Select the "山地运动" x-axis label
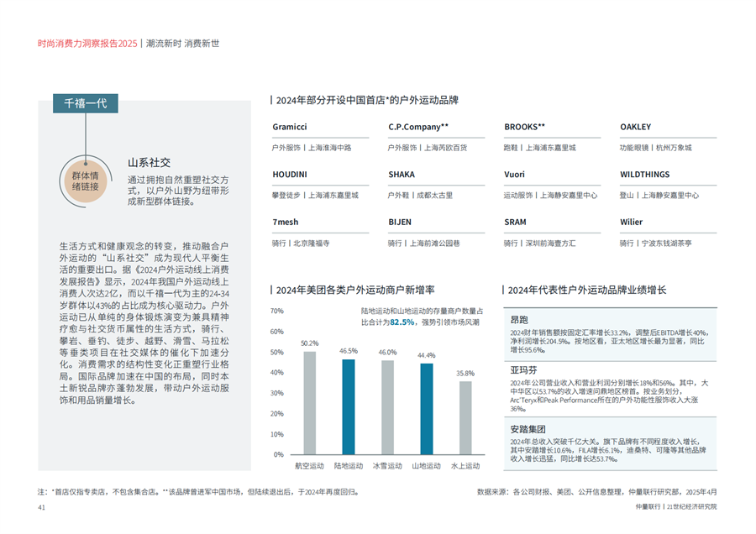Viewport: 756px width, 534px height. tap(427, 466)
